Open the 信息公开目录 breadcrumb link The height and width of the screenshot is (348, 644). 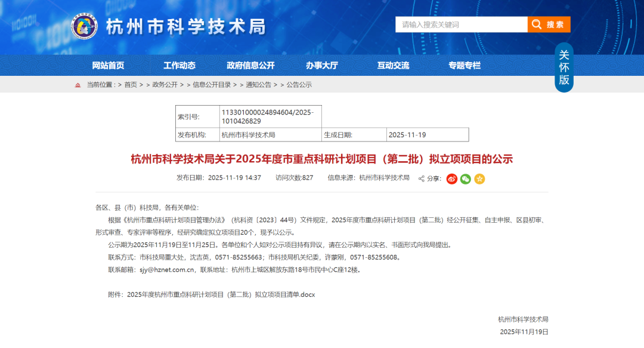[x=212, y=85]
